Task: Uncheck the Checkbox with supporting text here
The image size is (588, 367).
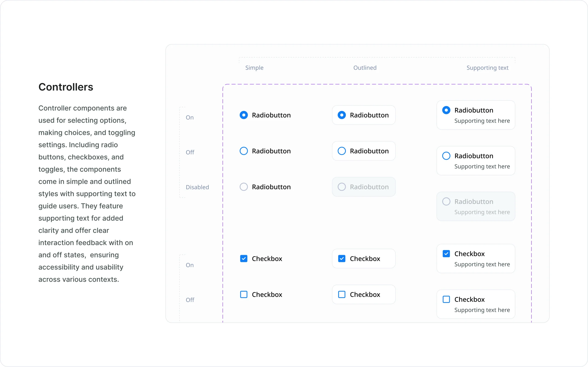Action: pos(446,253)
